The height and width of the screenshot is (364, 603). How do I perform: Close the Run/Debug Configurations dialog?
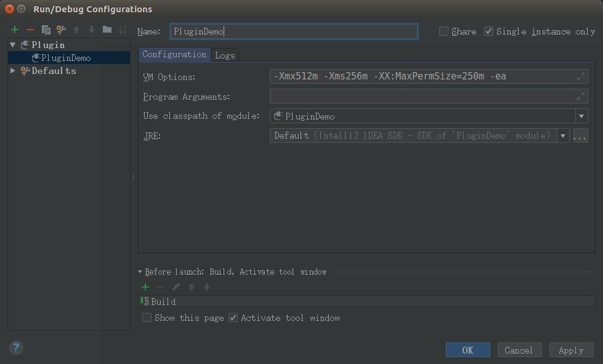(x=10, y=9)
